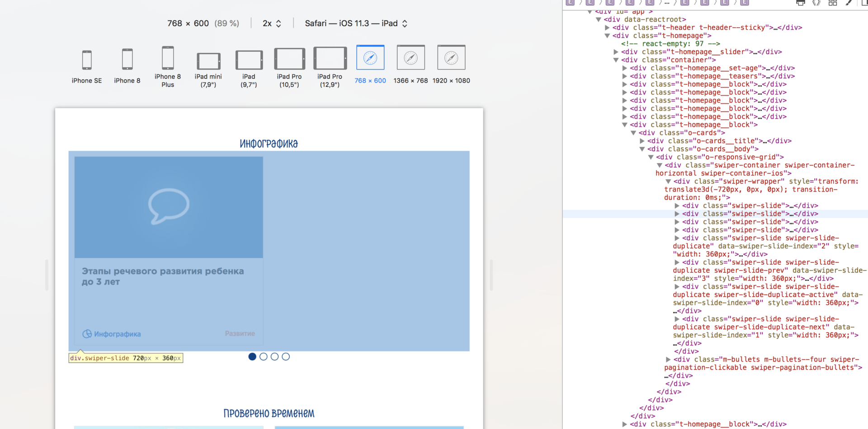Screen dimensions: 868x429
Task: Click the (89 %) scale indicator
Action: (227, 23)
